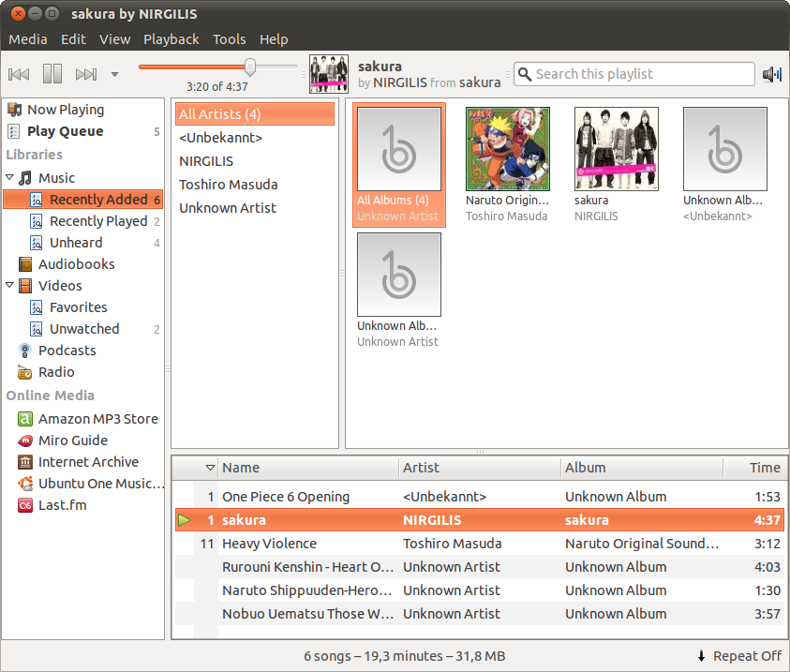The width and height of the screenshot is (790, 672).
Task: Pause the currently playing song
Action: point(52,72)
